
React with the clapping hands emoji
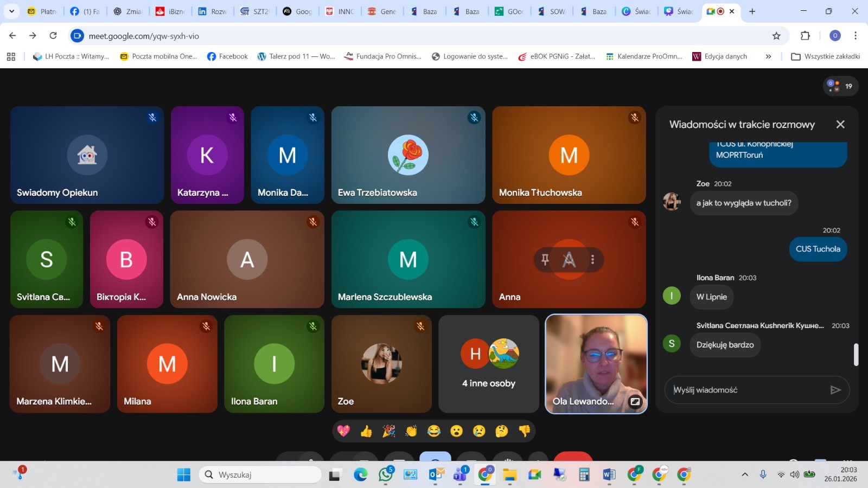411,431
